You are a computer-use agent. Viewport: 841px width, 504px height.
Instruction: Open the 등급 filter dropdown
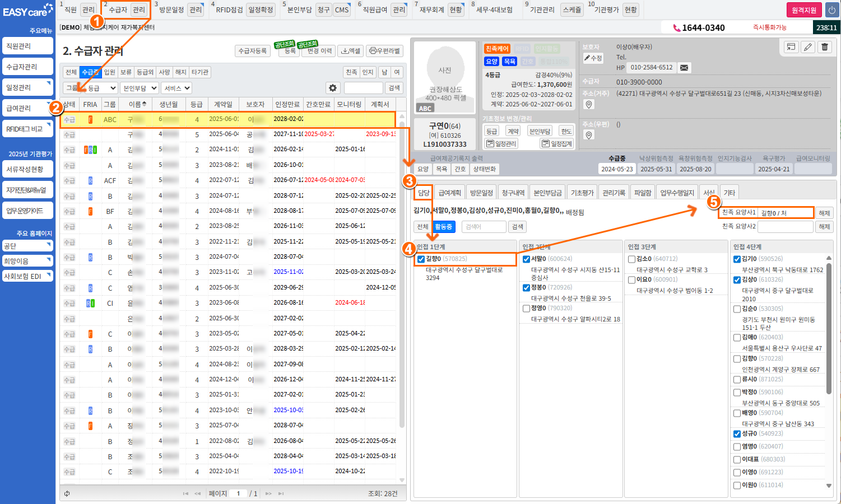pyautogui.click(x=101, y=88)
